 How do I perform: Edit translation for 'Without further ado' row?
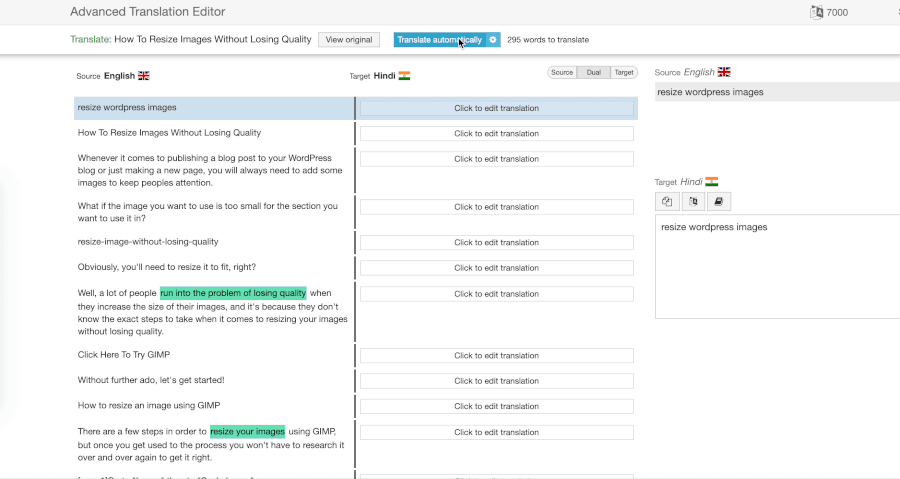tap(496, 381)
